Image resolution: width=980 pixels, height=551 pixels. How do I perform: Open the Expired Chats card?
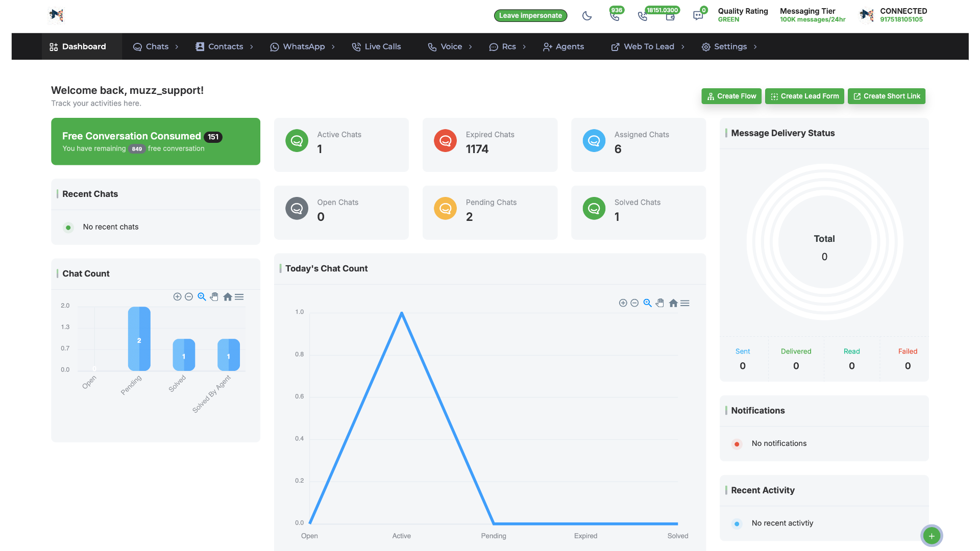489,145
